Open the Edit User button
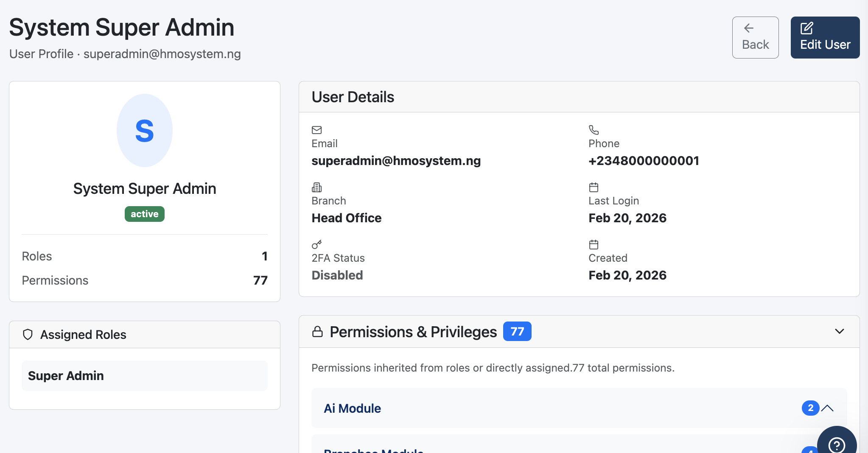Viewport: 868px width, 453px height. point(825,37)
